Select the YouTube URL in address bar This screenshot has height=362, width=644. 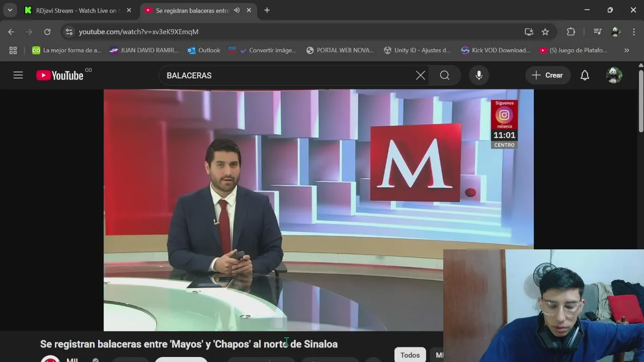point(138,32)
